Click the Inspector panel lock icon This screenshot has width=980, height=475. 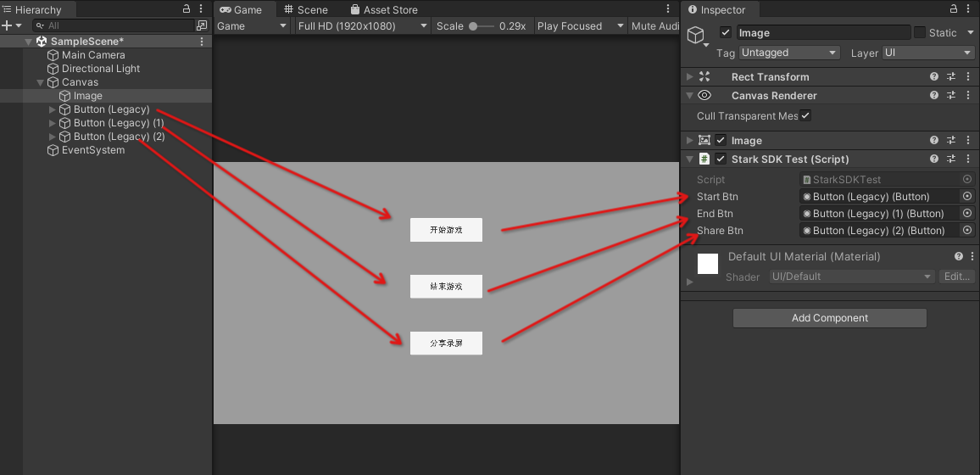(x=953, y=8)
